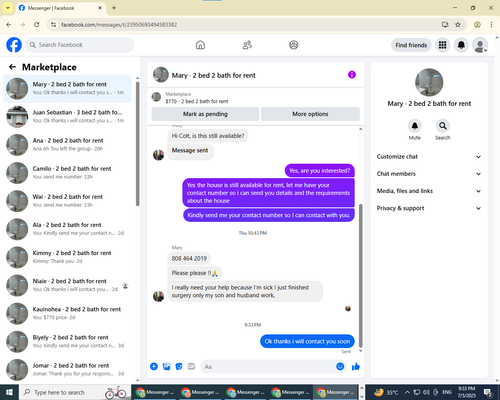Mute this chat using the bell icon
Image resolution: width=500 pixels, height=400 pixels.
pos(415,126)
